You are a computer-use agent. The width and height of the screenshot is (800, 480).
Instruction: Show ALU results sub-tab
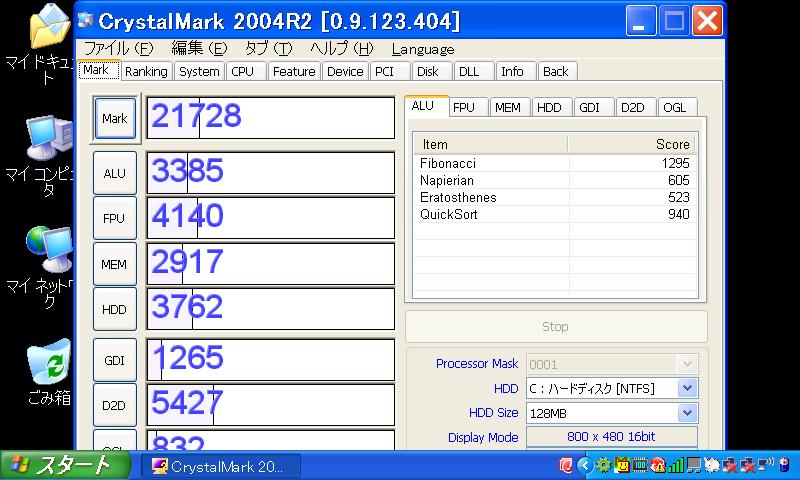[x=426, y=106]
